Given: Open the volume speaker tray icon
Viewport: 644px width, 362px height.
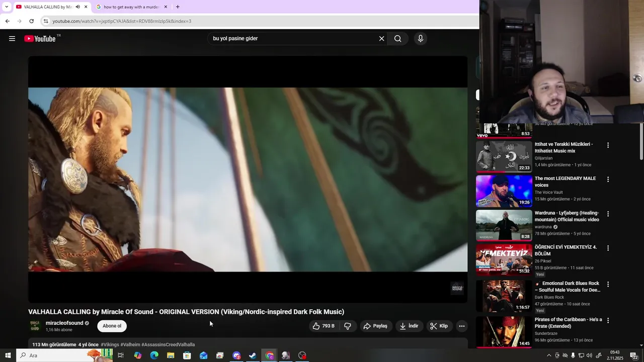Looking at the screenshot, I should (x=589, y=355).
